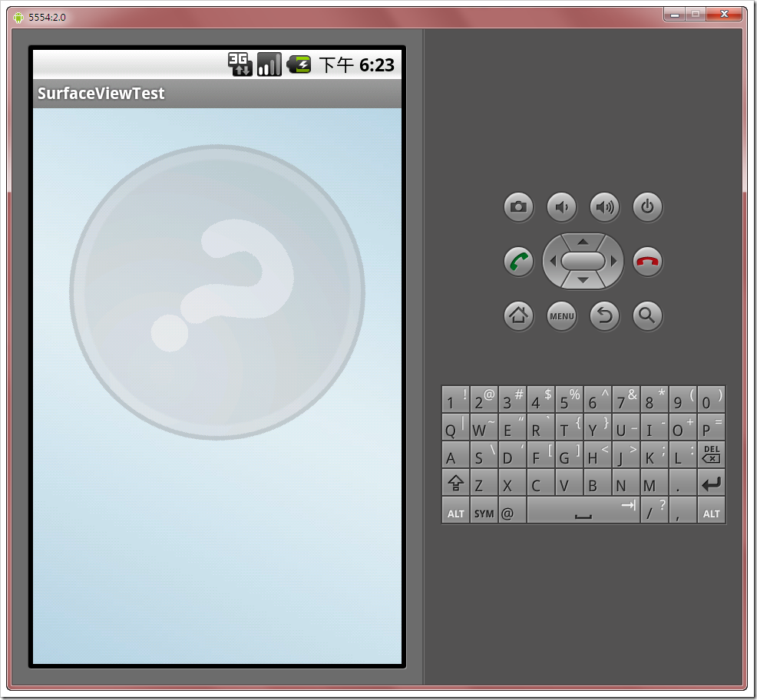Click the T key
This screenshot has width=757, height=700.
[569, 427]
